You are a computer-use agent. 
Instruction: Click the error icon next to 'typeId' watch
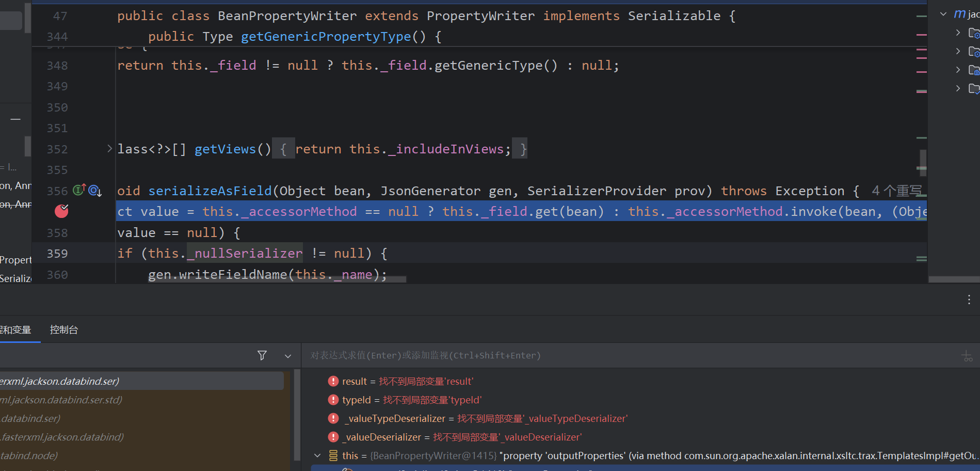pos(333,400)
